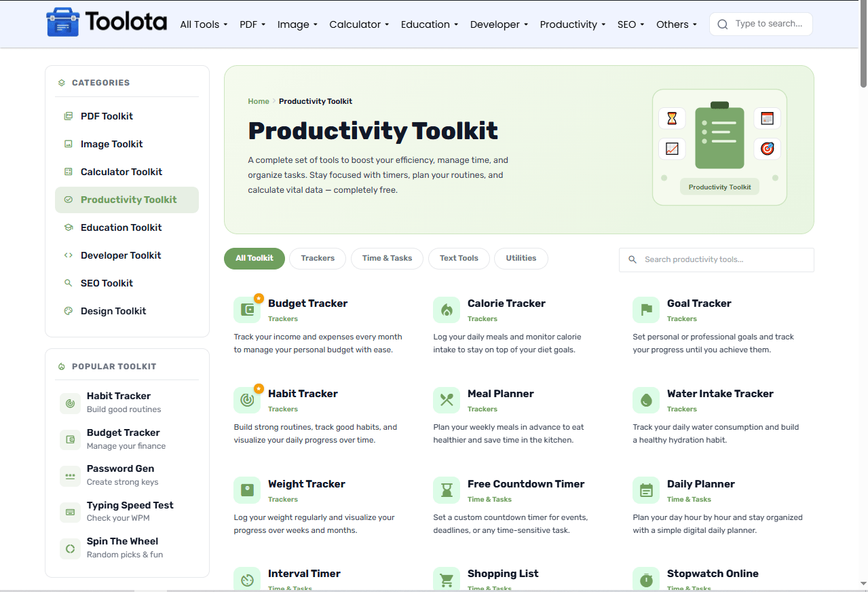Open the Goal Tracker card title
Image resolution: width=868 pixels, height=592 pixels.
(x=699, y=303)
